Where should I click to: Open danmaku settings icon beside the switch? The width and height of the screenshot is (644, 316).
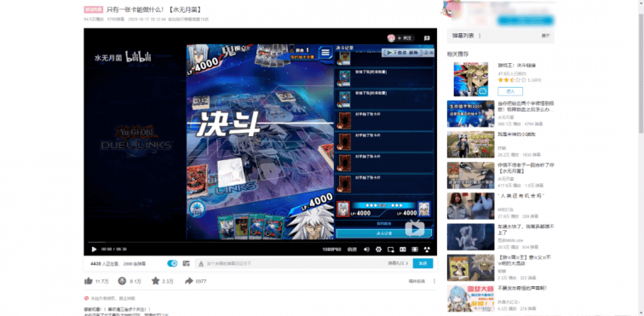click(186, 263)
